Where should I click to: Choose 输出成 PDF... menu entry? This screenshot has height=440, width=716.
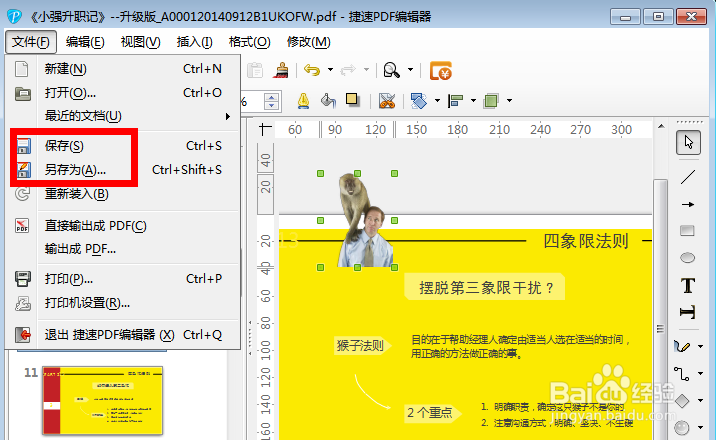123,249
